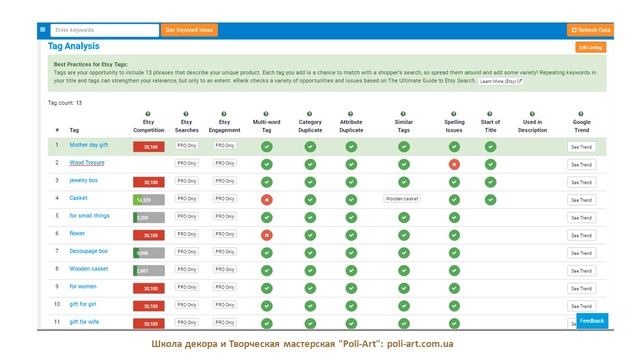Viewport: 640px width, 360px height.
Task: Click See Trend for Mother day gift
Action: point(581,147)
